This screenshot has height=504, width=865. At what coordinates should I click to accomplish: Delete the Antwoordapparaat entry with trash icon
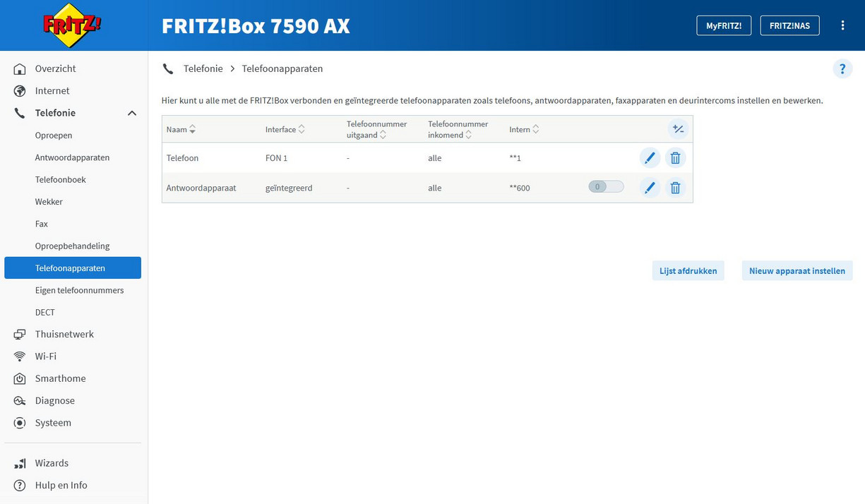click(x=676, y=188)
